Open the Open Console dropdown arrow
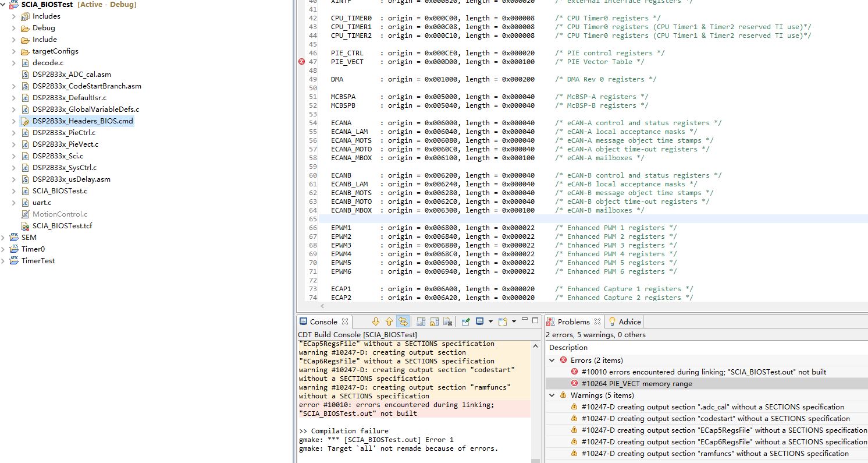868x463 pixels. coord(514,321)
